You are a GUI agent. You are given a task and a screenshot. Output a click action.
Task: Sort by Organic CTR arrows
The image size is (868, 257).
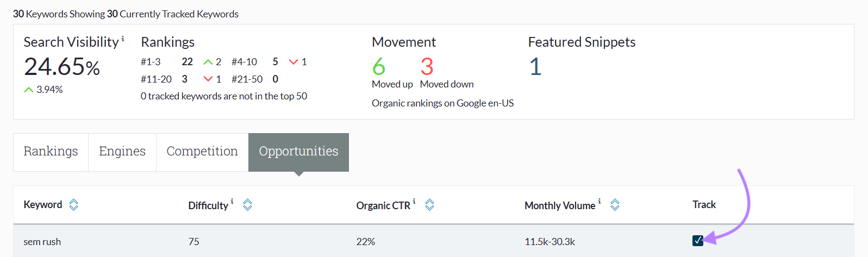pyautogui.click(x=429, y=205)
